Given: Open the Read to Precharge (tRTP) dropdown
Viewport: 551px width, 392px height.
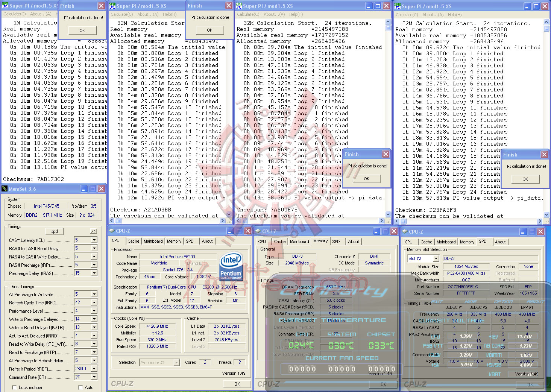Looking at the screenshot, I should (x=94, y=352).
